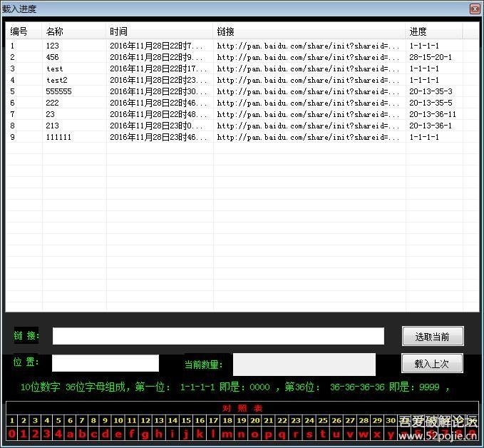This screenshot has height=448, width=484.
Task: Sort list by the 编号 column header
Action: point(24,31)
